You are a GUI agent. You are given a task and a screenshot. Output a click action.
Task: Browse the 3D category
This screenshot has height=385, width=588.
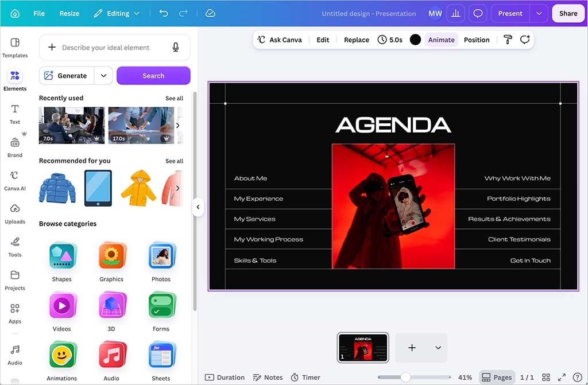pyautogui.click(x=111, y=312)
